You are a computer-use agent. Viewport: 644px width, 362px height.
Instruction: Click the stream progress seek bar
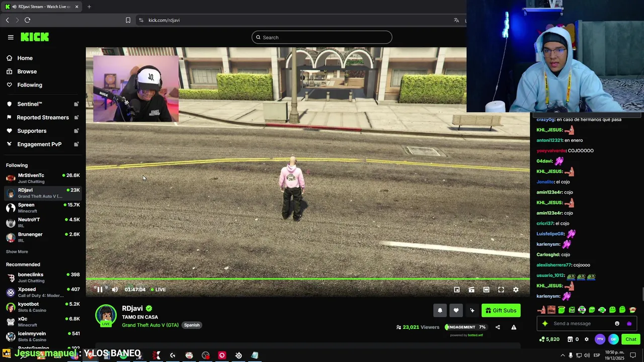point(308,279)
